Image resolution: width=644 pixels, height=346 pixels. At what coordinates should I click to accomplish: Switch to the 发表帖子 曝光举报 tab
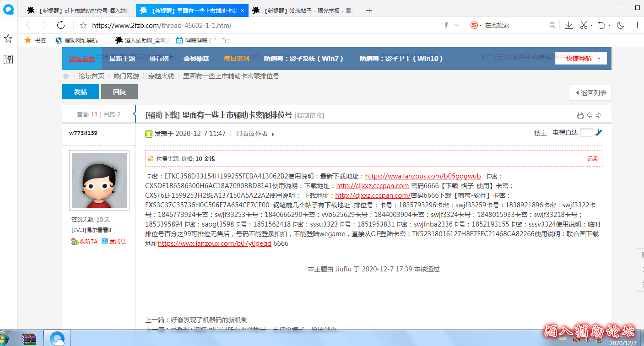pyautogui.click(x=304, y=10)
